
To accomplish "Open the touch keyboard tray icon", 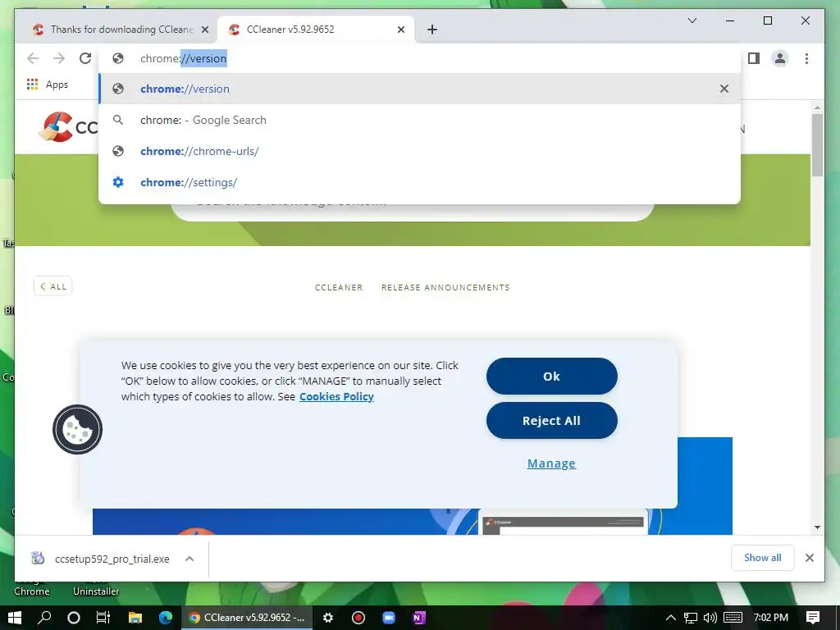I will [733, 618].
